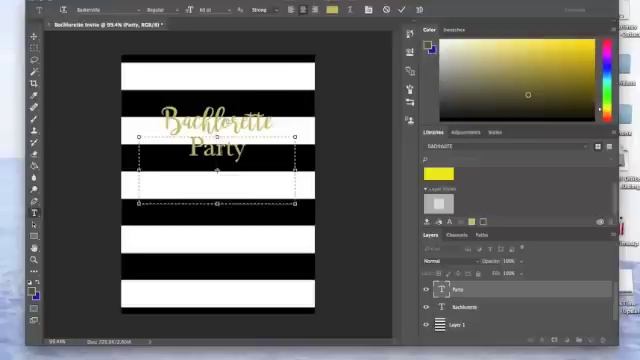The height and width of the screenshot is (360, 640).
Task: Switch to the Paths tab
Action: 482,235
